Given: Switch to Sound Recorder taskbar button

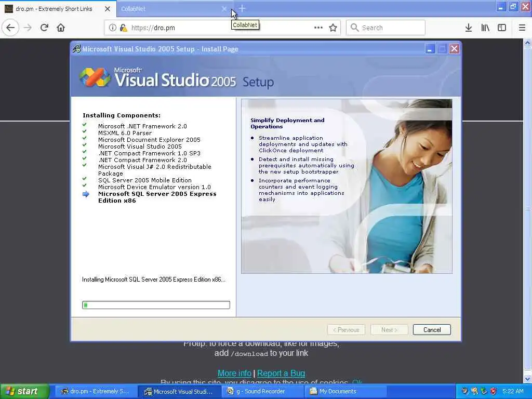Looking at the screenshot, I should pyautogui.click(x=262, y=392).
